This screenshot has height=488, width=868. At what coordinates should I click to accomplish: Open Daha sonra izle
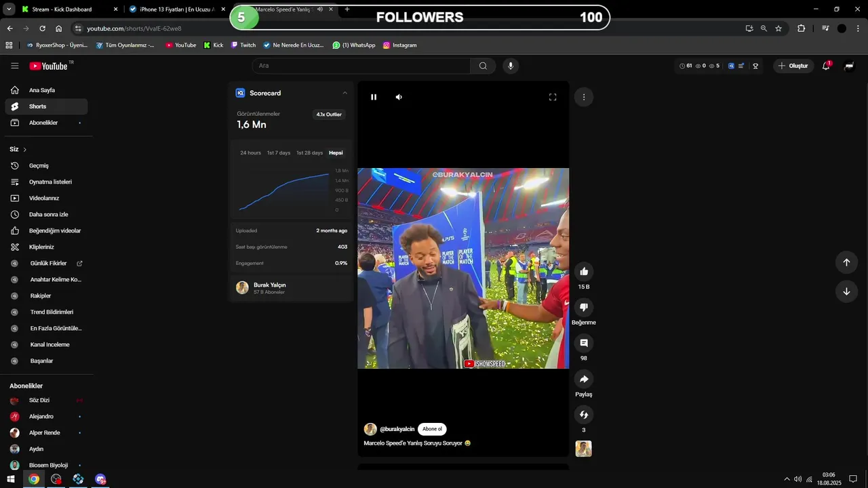(x=46, y=214)
